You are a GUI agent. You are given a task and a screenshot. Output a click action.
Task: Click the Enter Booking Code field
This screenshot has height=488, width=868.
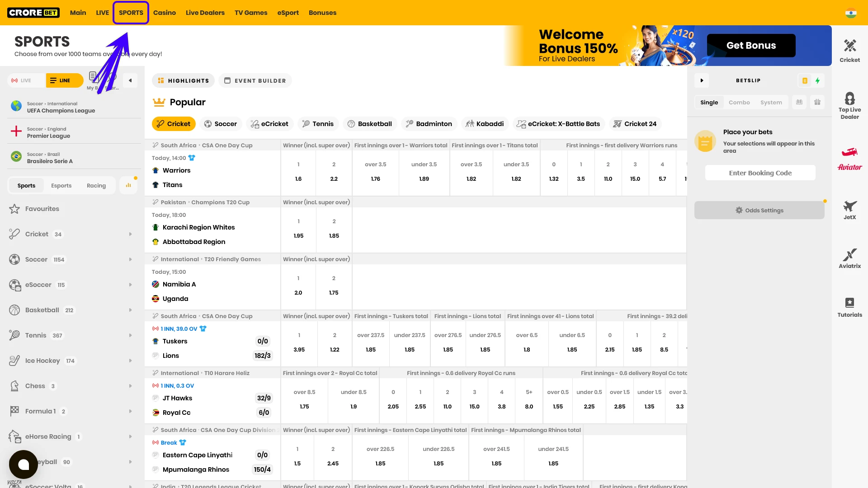[x=760, y=173]
